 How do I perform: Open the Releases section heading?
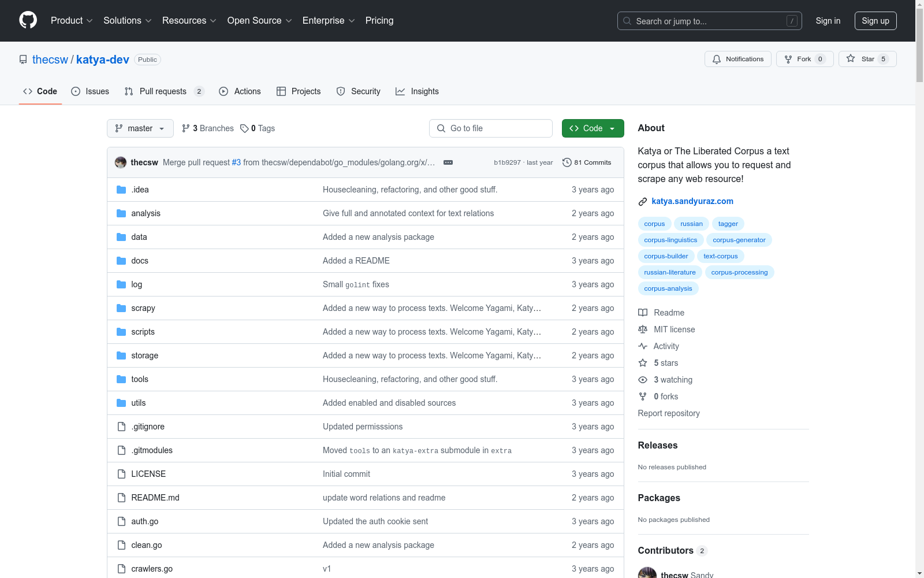(x=658, y=445)
